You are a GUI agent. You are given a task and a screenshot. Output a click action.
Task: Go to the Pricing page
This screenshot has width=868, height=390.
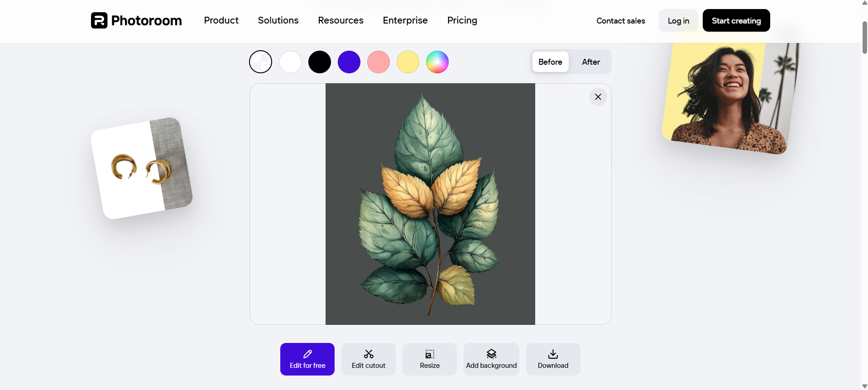click(462, 20)
